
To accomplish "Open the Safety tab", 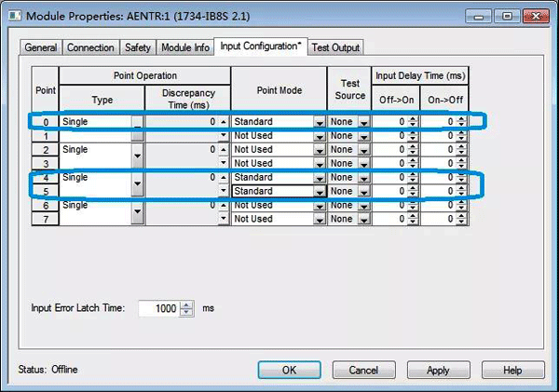I will click(x=138, y=47).
